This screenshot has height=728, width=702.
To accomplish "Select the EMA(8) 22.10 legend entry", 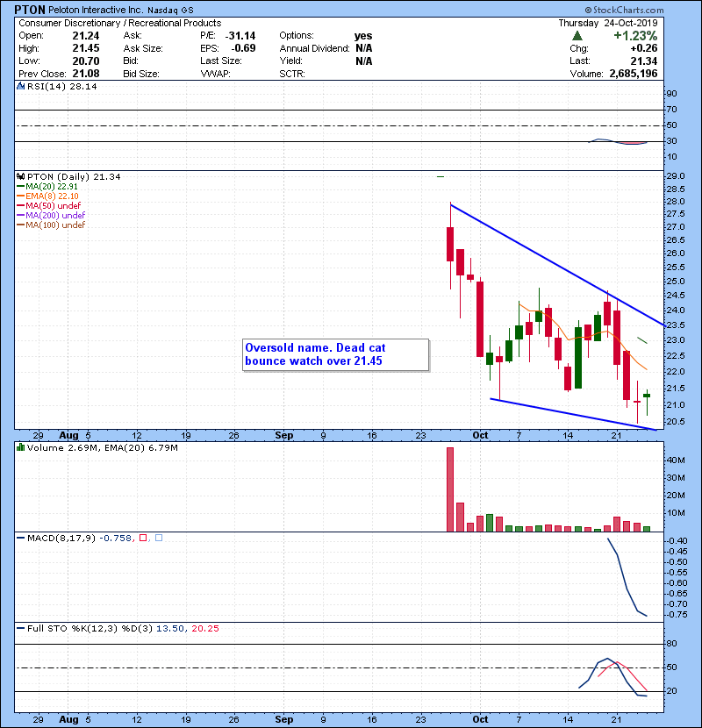I will 47,196.
